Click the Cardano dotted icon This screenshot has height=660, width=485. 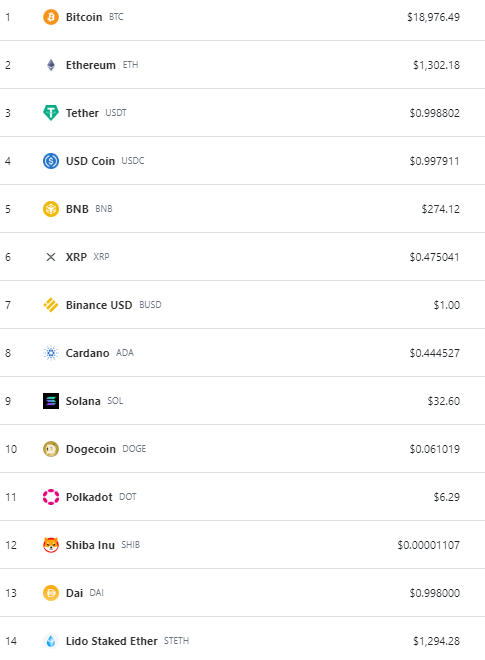51,353
